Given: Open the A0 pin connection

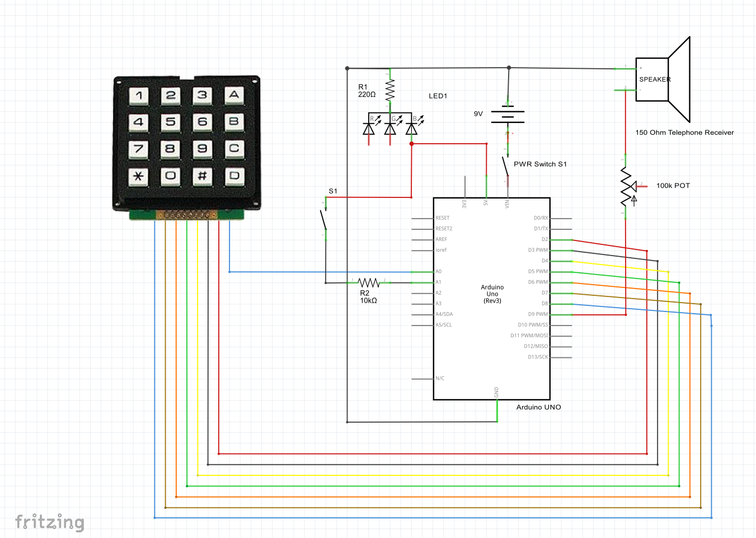Looking at the screenshot, I should click(439, 271).
